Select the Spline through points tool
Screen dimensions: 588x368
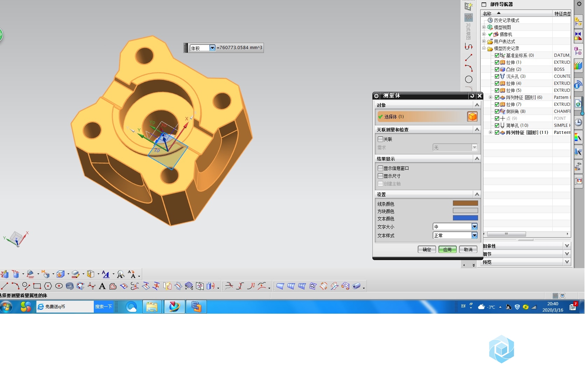pos(91,286)
